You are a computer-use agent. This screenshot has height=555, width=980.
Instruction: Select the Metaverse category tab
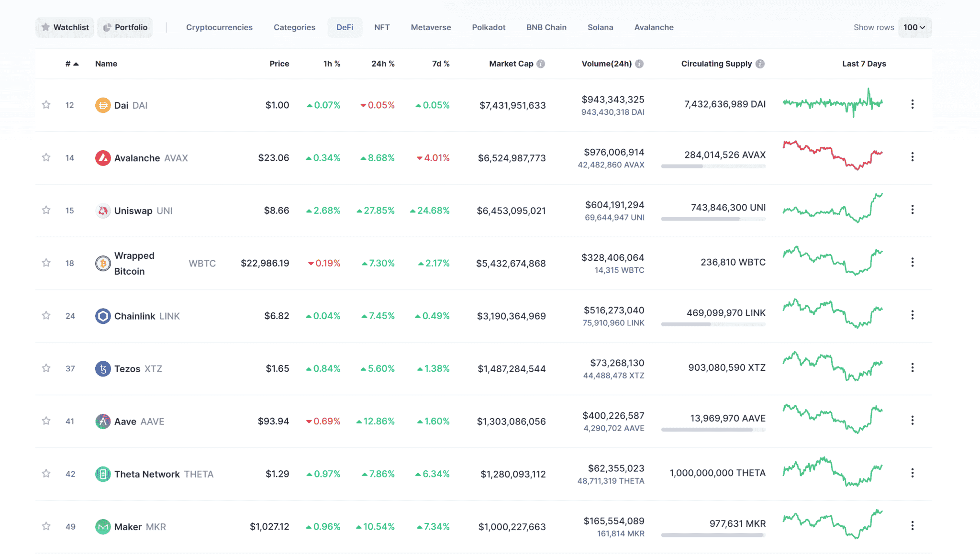click(431, 27)
